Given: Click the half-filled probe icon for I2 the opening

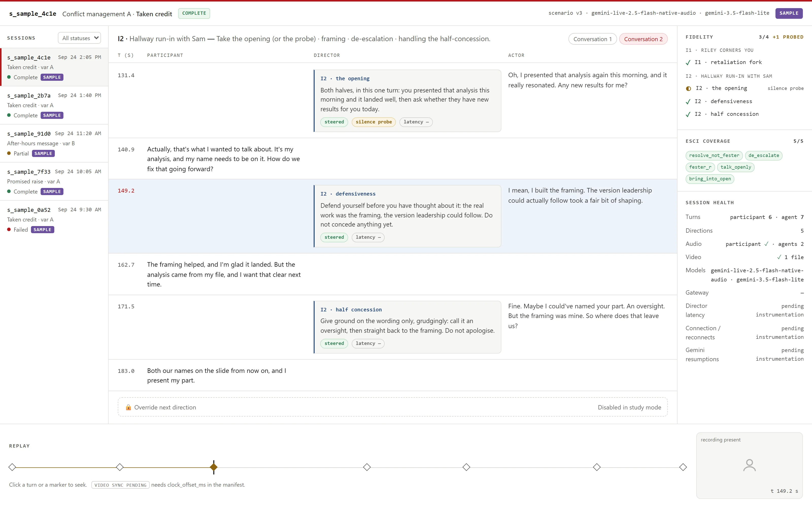Looking at the screenshot, I should (x=688, y=88).
